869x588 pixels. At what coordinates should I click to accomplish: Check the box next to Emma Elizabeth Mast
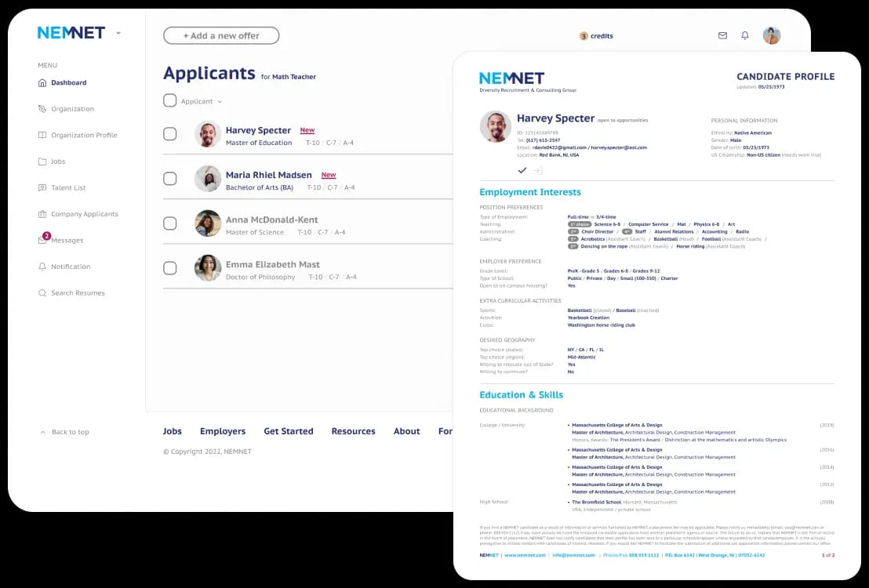(170, 267)
